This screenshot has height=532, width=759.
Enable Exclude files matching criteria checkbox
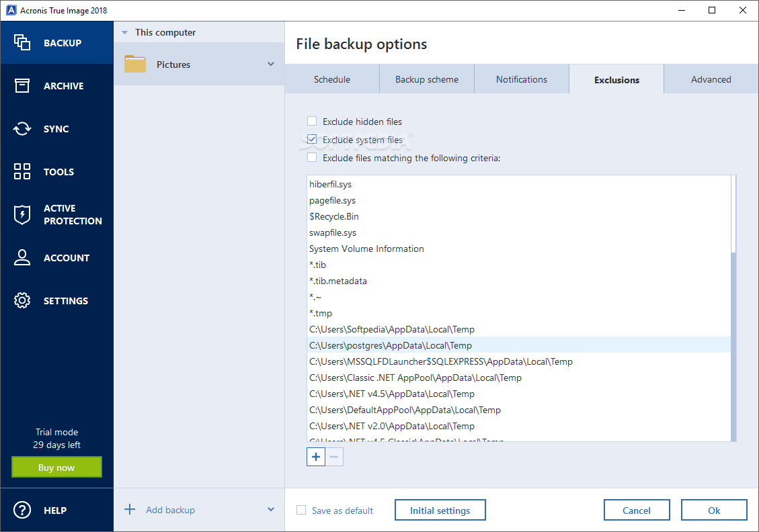pos(312,157)
